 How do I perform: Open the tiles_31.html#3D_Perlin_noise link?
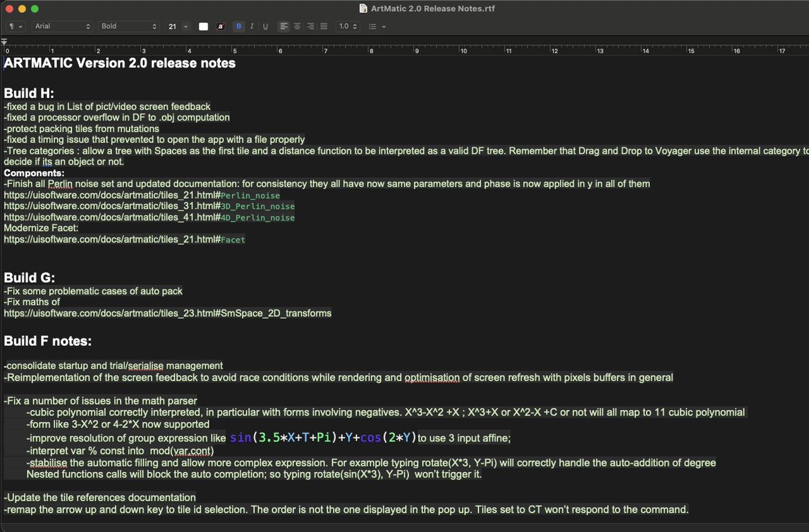pos(149,206)
